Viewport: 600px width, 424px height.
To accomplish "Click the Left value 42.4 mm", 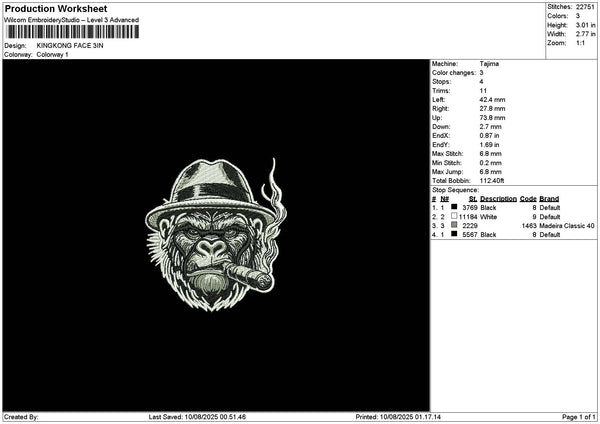I will click(492, 99).
